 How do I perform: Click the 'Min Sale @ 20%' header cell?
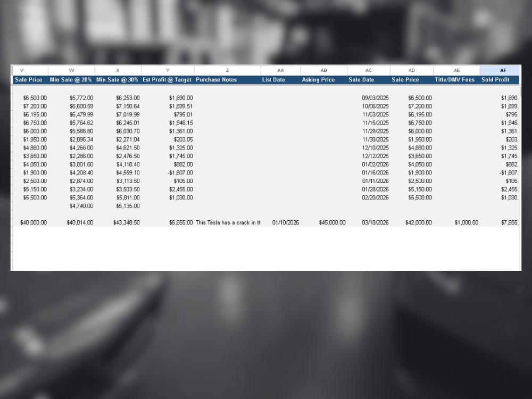[72, 80]
